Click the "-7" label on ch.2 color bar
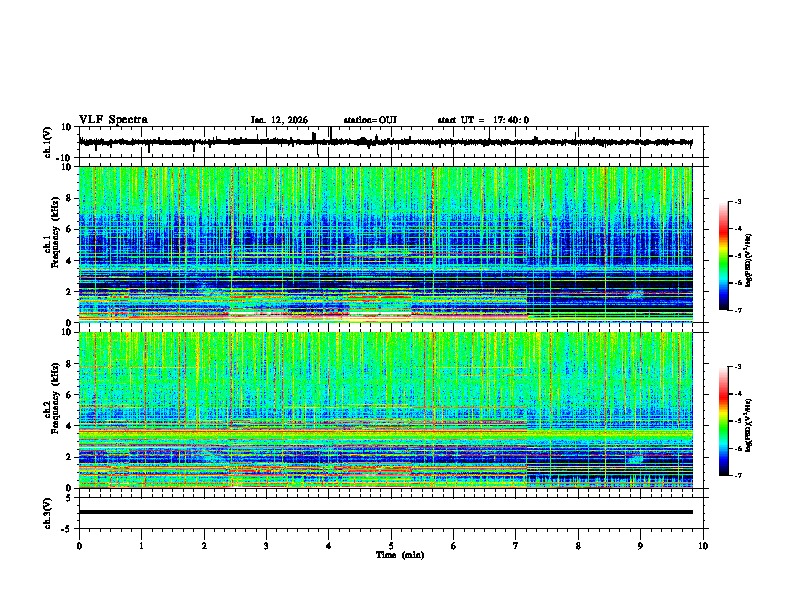This screenshot has height=612, width=792. point(737,475)
